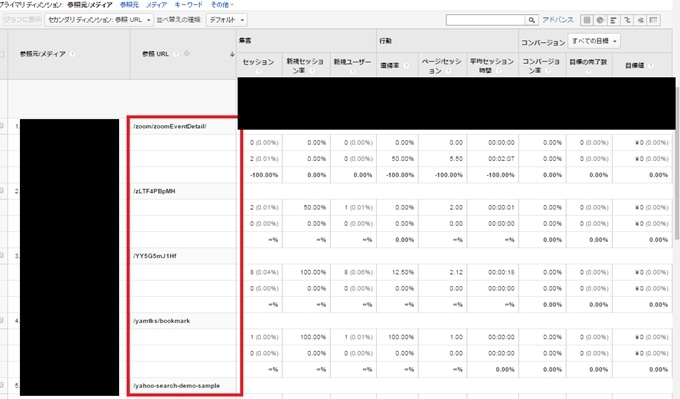Image resolution: width=680 pixels, height=399 pixels.
Task: Click the /YY5G5mJ1Hf URL cell
Action: 154,256
